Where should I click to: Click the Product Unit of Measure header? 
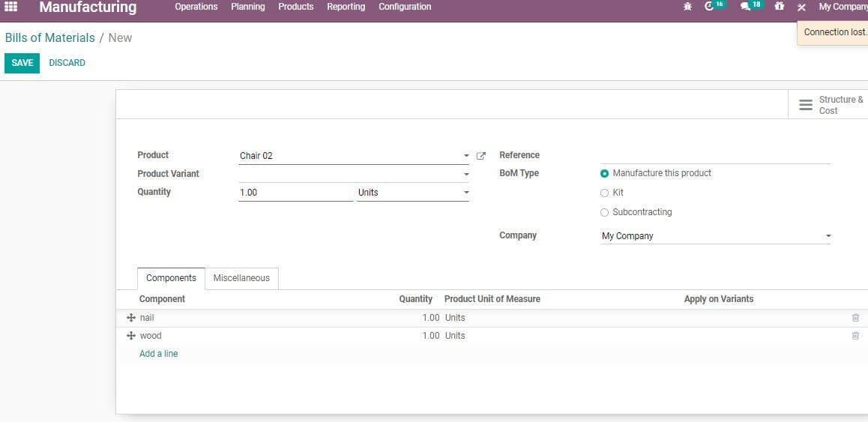(492, 299)
